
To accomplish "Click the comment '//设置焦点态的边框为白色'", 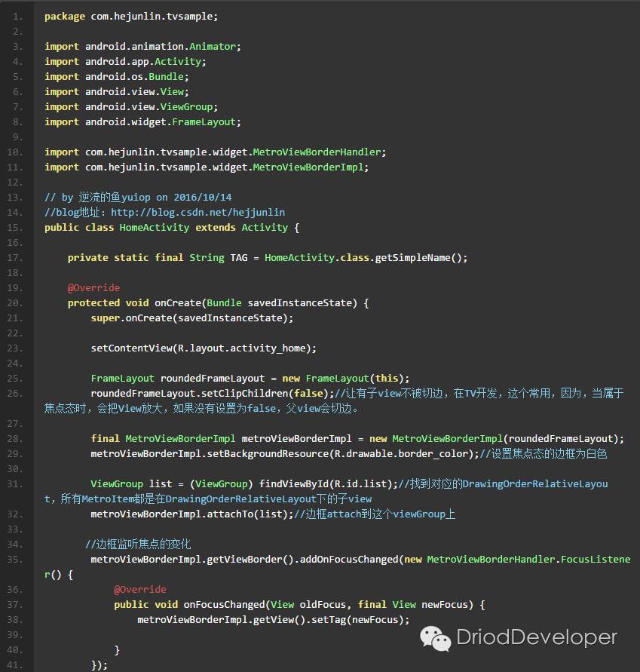I will pyautogui.click(x=544, y=454).
